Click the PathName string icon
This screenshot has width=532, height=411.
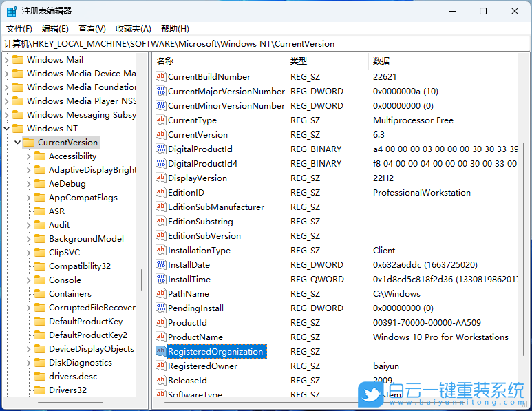coord(161,293)
